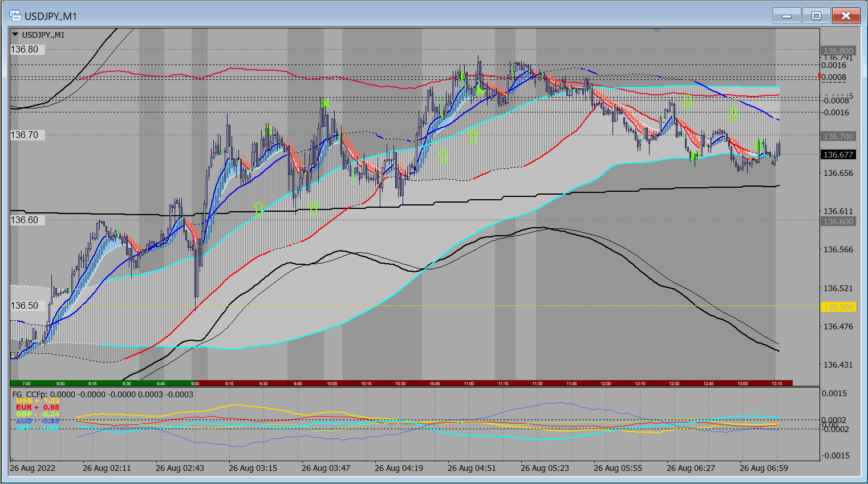The height and width of the screenshot is (484, 868).
Task: Click the JPY currency strength legend entry
Action: (x=38, y=427)
